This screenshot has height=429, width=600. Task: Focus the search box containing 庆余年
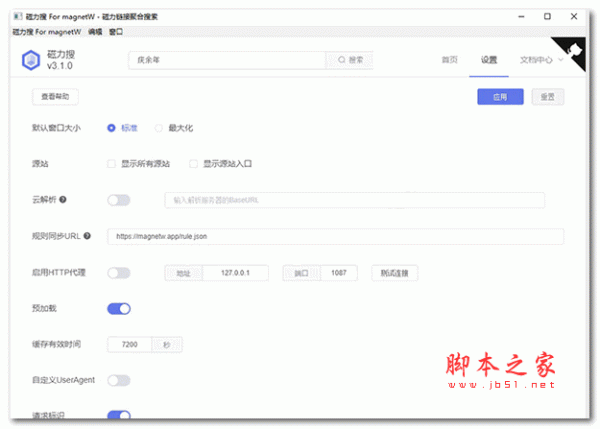pos(227,60)
